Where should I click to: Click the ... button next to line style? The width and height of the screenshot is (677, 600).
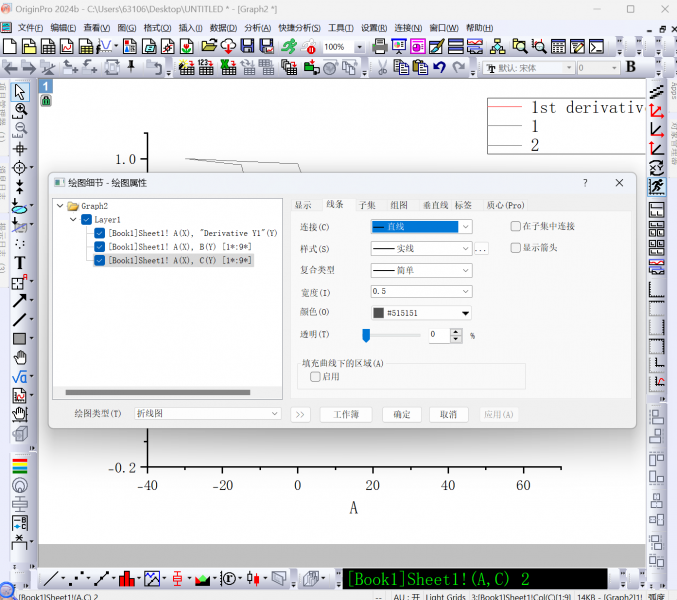[x=481, y=249]
